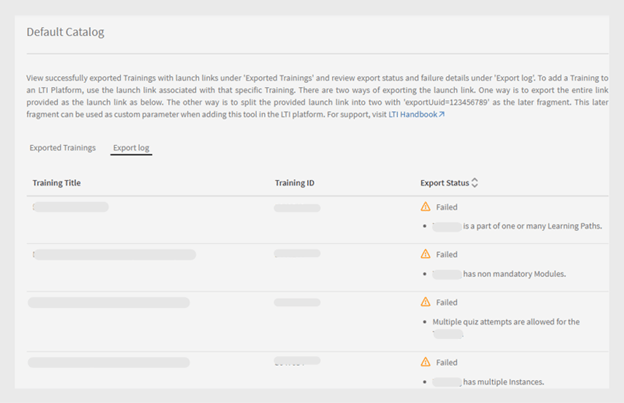Click the warning icon above 'has multiple Instances'
This screenshot has width=624, height=403.
click(x=426, y=362)
